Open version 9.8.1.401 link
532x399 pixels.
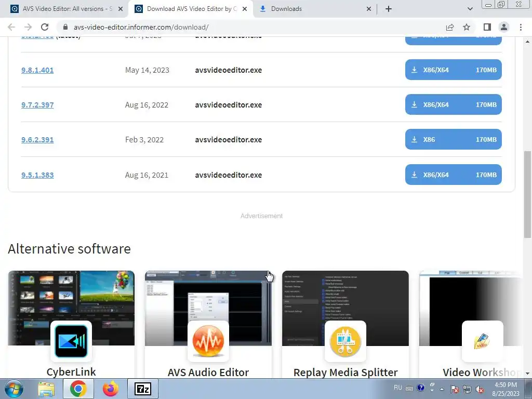[37, 70]
